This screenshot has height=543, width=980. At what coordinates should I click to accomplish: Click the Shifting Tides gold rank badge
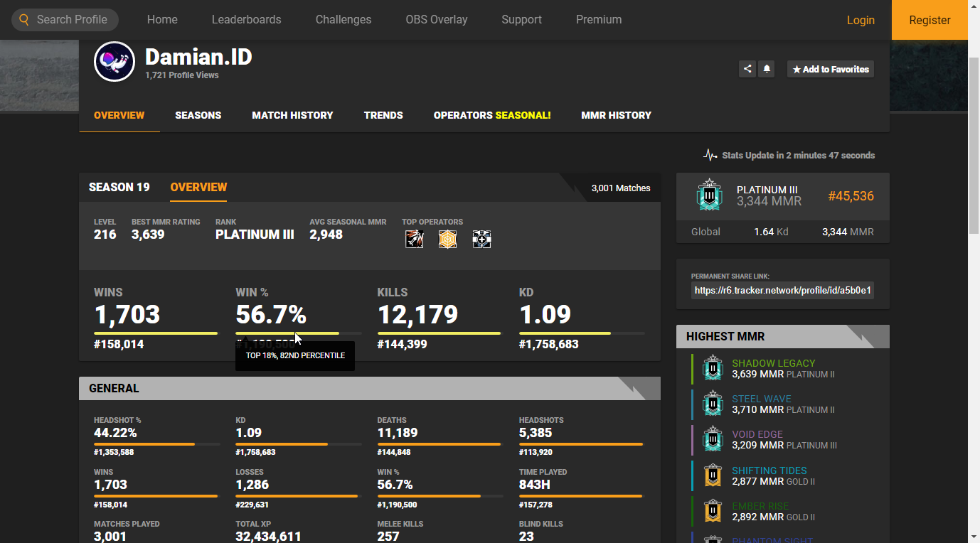click(x=713, y=475)
